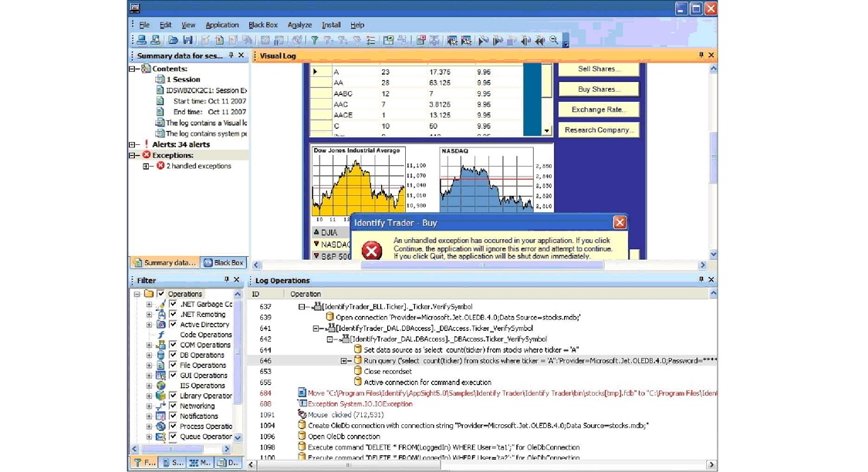This screenshot has width=868, height=472.
Task: Toggle the Active Directory checkbox
Action: click(x=174, y=325)
